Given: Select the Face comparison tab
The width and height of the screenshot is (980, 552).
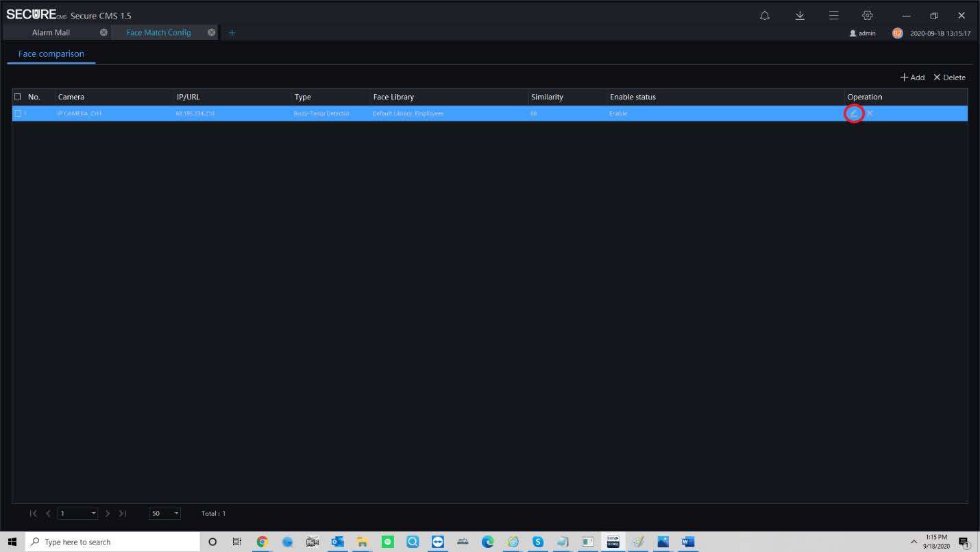Looking at the screenshot, I should pos(51,53).
